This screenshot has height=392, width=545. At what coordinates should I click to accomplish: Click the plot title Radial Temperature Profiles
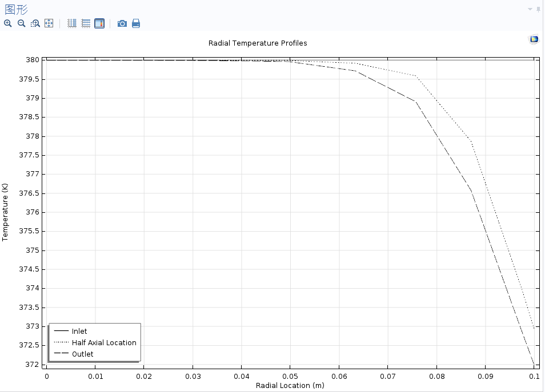pos(258,43)
